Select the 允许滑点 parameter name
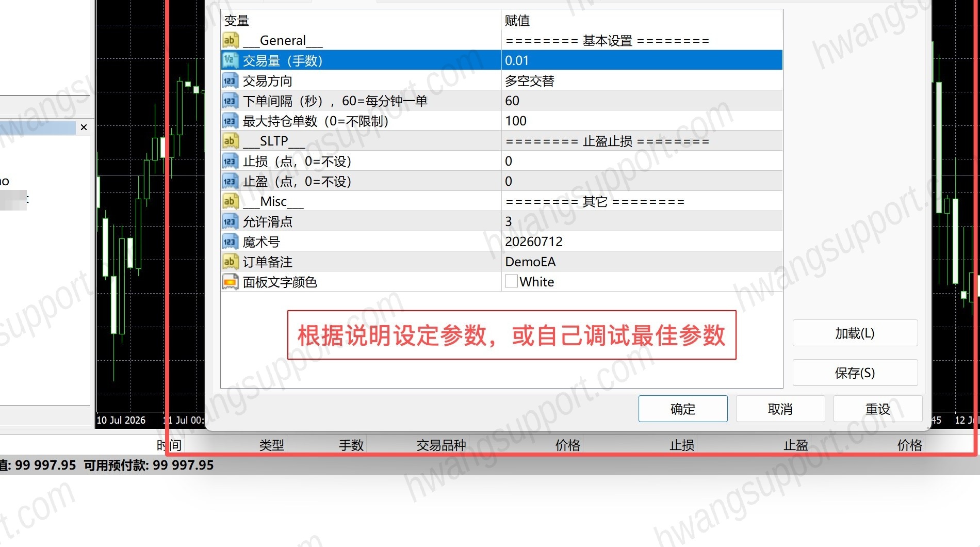Viewport: 980px width, 547px height. (268, 222)
